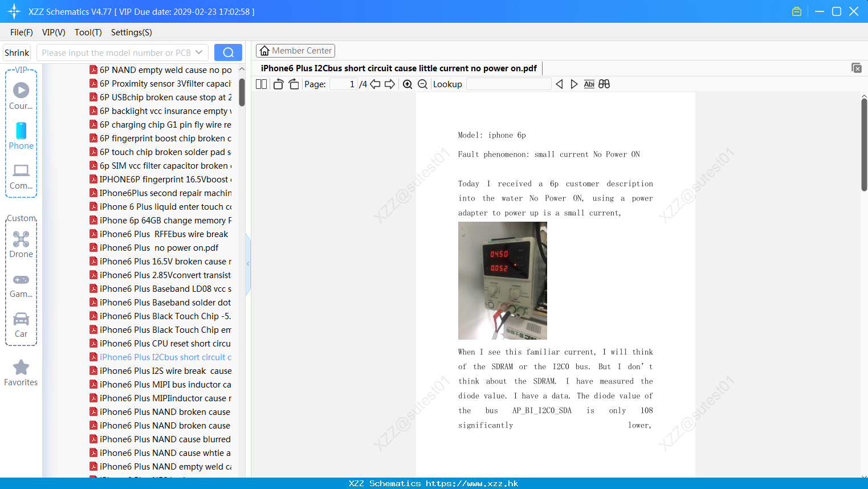
Task: Find previous Lookup match
Action: coord(559,84)
